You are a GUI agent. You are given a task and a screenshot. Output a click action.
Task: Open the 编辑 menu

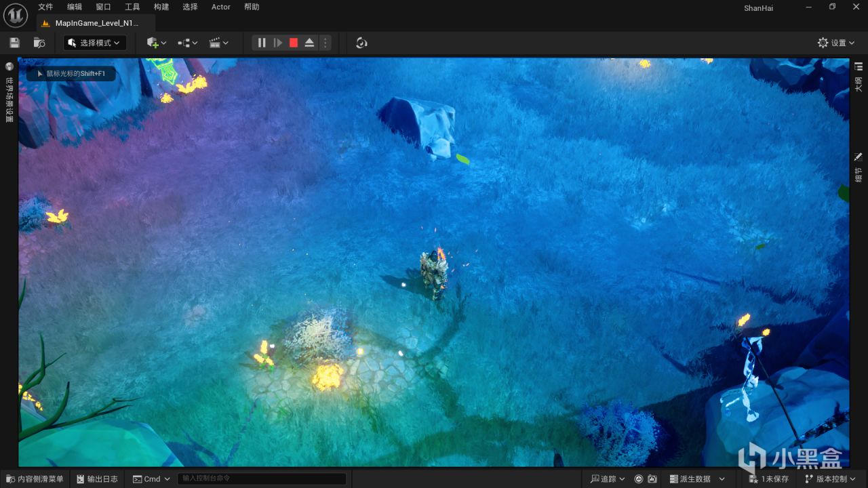75,7
